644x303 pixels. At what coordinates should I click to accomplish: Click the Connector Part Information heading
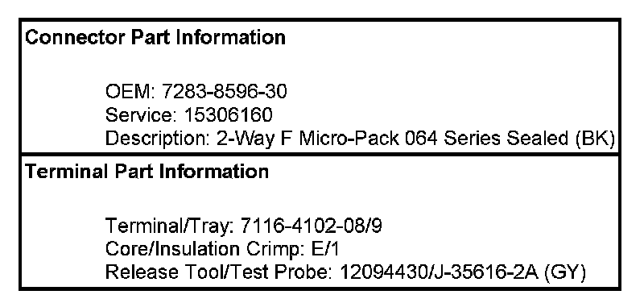(x=155, y=38)
